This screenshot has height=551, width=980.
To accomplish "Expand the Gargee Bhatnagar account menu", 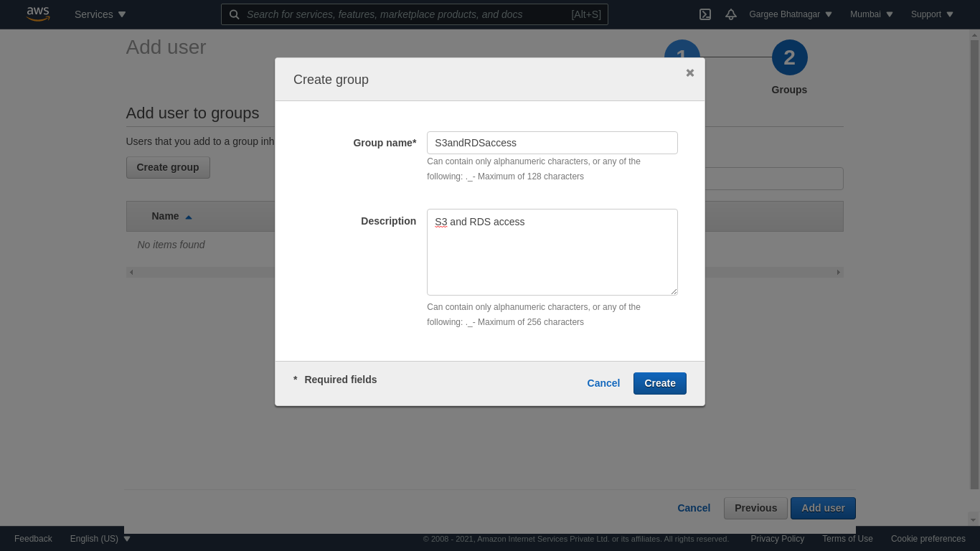I will (x=791, y=14).
